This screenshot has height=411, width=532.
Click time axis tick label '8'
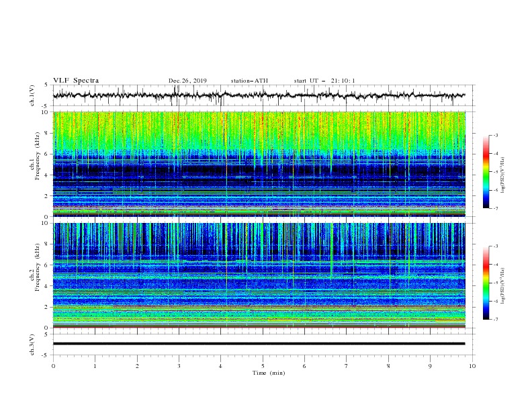click(x=388, y=366)
